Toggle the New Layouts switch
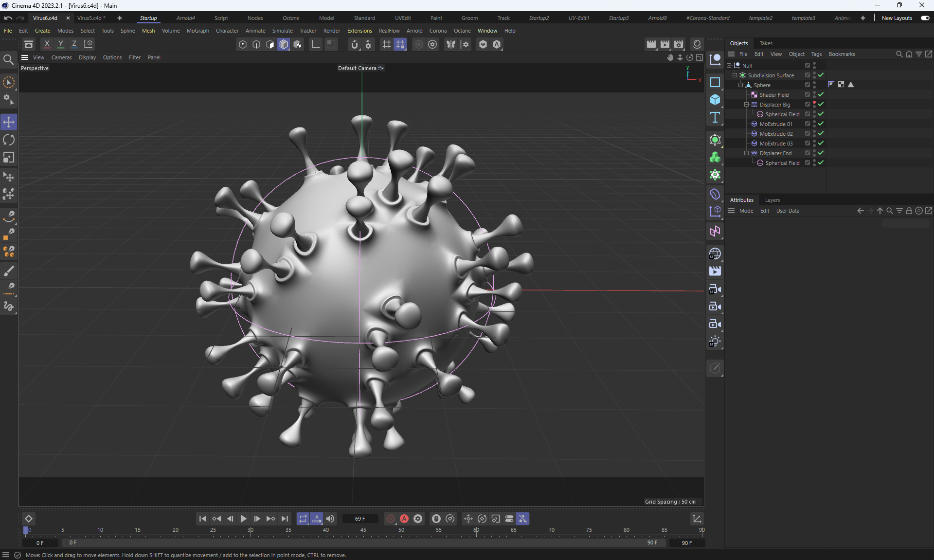Viewport: 934px width, 560px height. [x=925, y=18]
